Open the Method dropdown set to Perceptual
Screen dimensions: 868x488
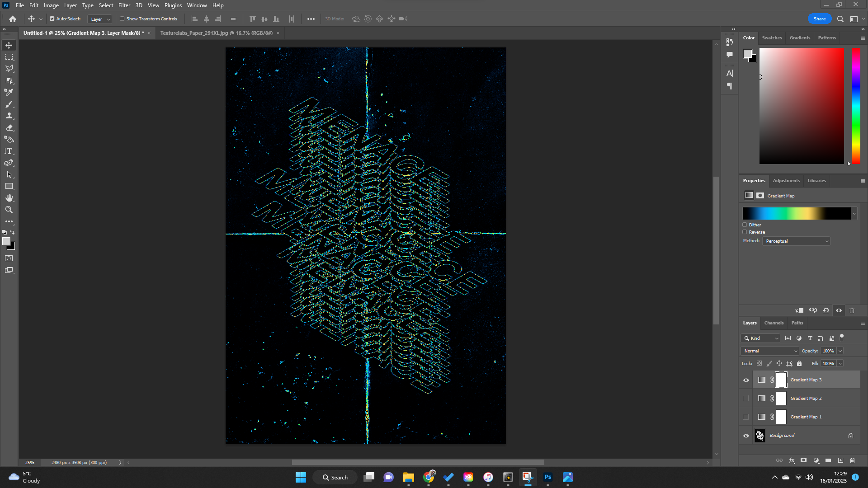coord(796,241)
